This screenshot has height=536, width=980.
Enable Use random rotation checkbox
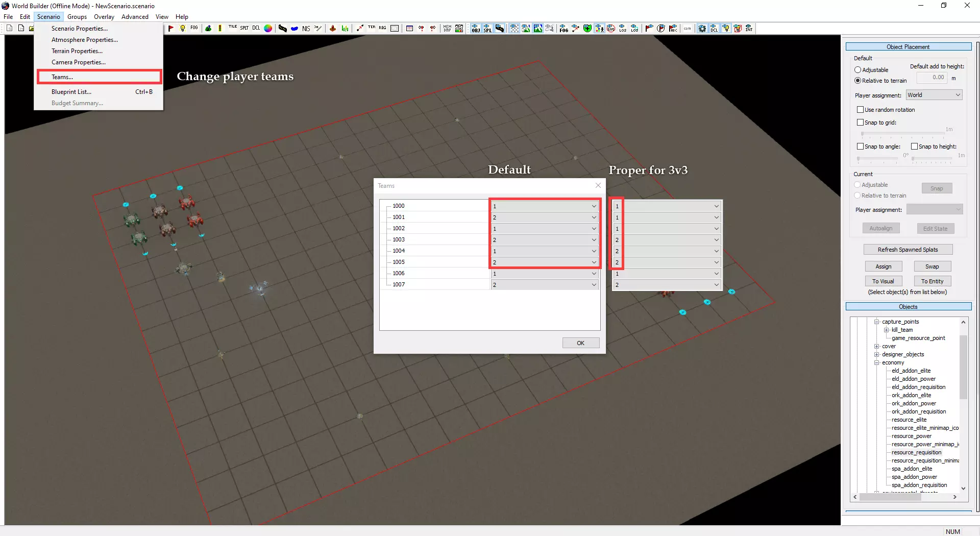(860, 110)
